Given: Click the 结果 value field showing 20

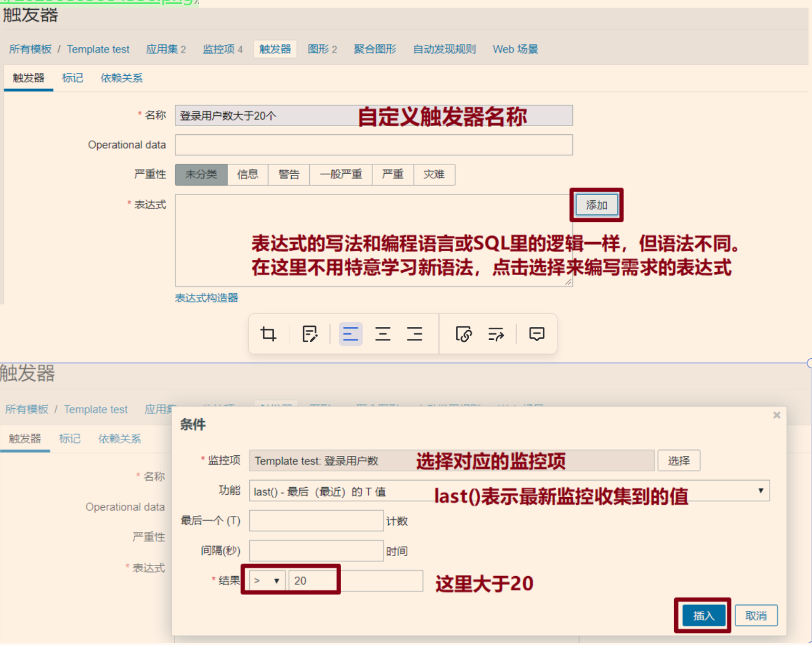Looking at the screenshot, I should [x=355, y=581].
